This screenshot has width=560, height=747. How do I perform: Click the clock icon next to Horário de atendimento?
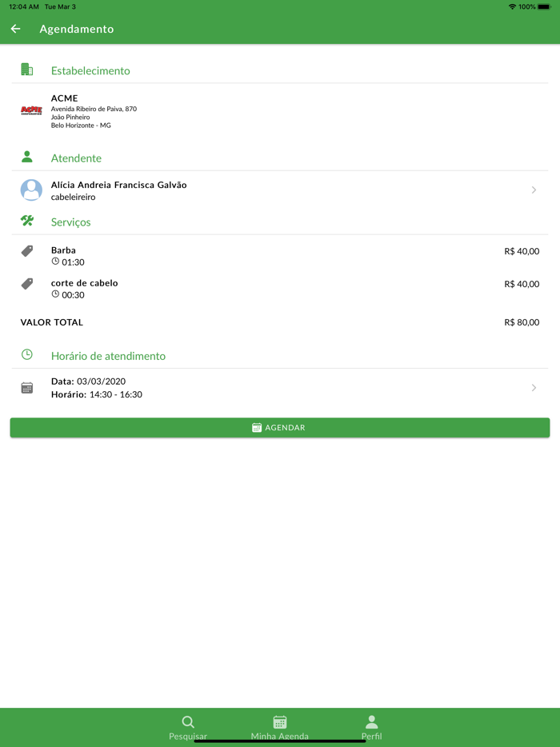pos(27,355)
